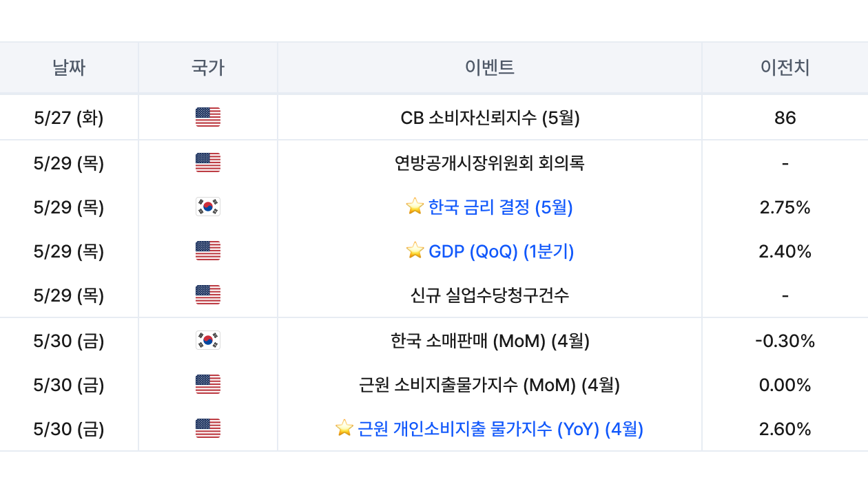The height and width of the screenshot is (493, 868).
Task: Open 근원 개인소비지출 물가지수 (YoY) link
Action: click(500, 429)
